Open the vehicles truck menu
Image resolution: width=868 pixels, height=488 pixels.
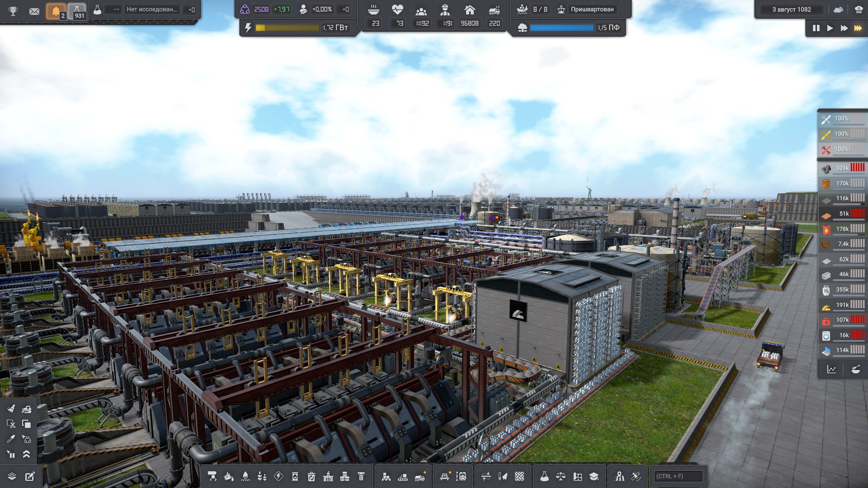(x=420, y=476)
